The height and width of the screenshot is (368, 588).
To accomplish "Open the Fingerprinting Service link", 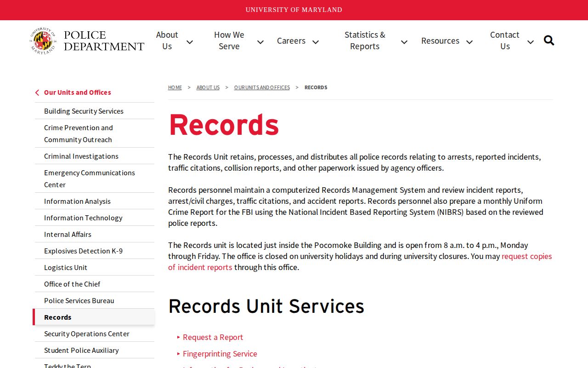I will point(220,354).
